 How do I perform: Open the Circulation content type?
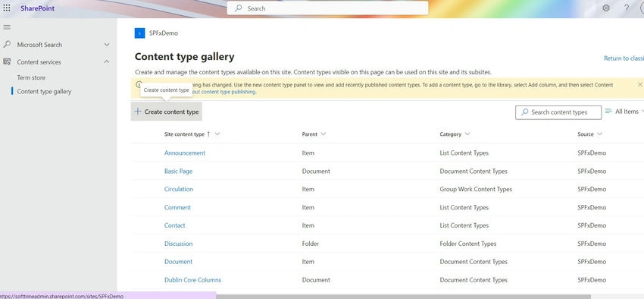pyautogui.click(x=179, y=189)
